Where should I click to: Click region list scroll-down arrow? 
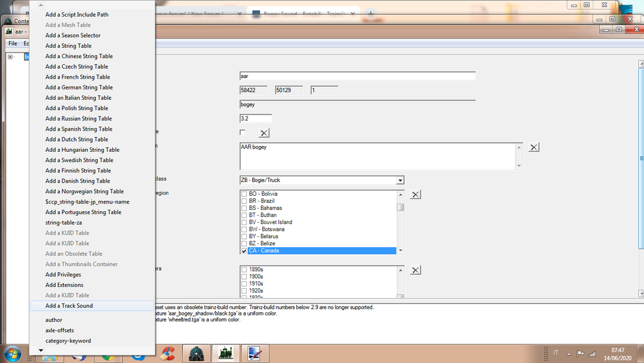coord(401,250)
